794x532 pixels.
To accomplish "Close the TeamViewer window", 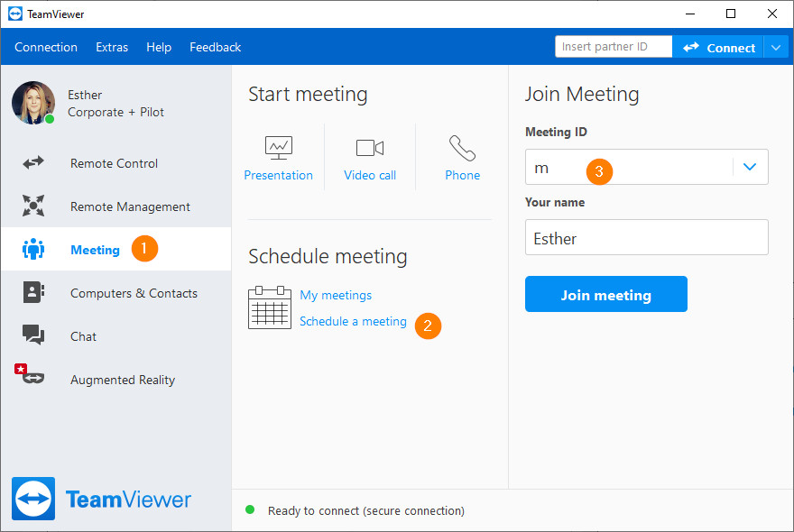I will click(772, 14).
